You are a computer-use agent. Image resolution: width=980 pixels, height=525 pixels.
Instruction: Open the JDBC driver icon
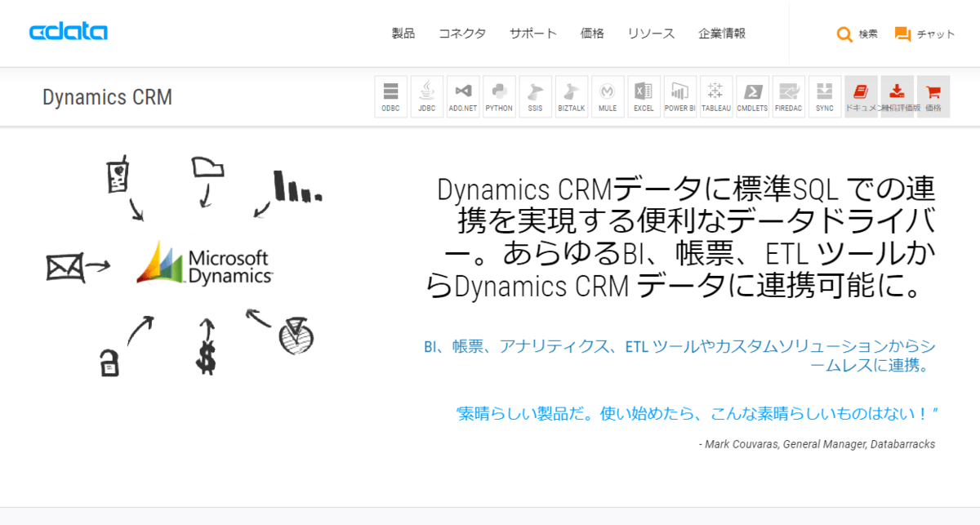pyautogui.click(x=427, y=96)
